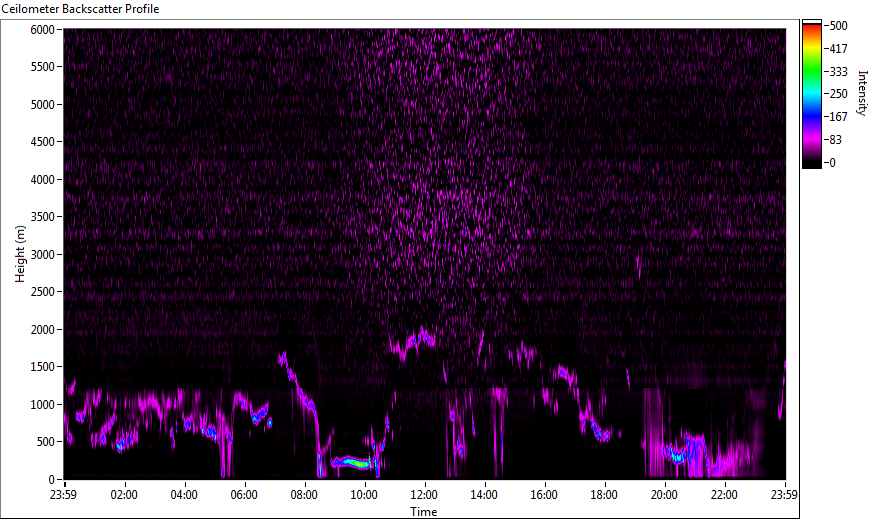Click the 18:00 time tick label
This screenshot has width=872, height=519.
(605, 495)
